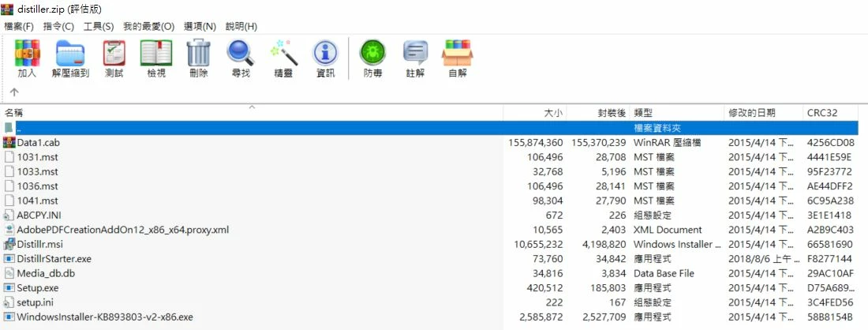Click type cell Data Base File
This screenshot has height=330, width=868.
point(664,273)
